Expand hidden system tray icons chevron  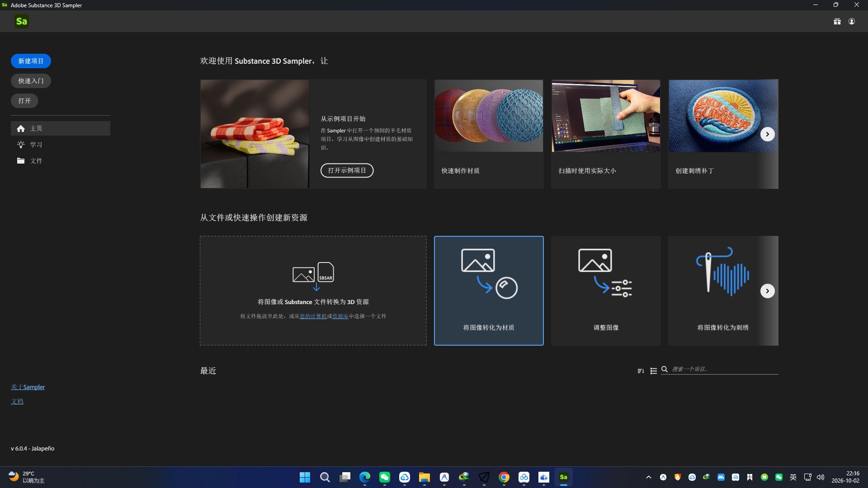point(649,477)
